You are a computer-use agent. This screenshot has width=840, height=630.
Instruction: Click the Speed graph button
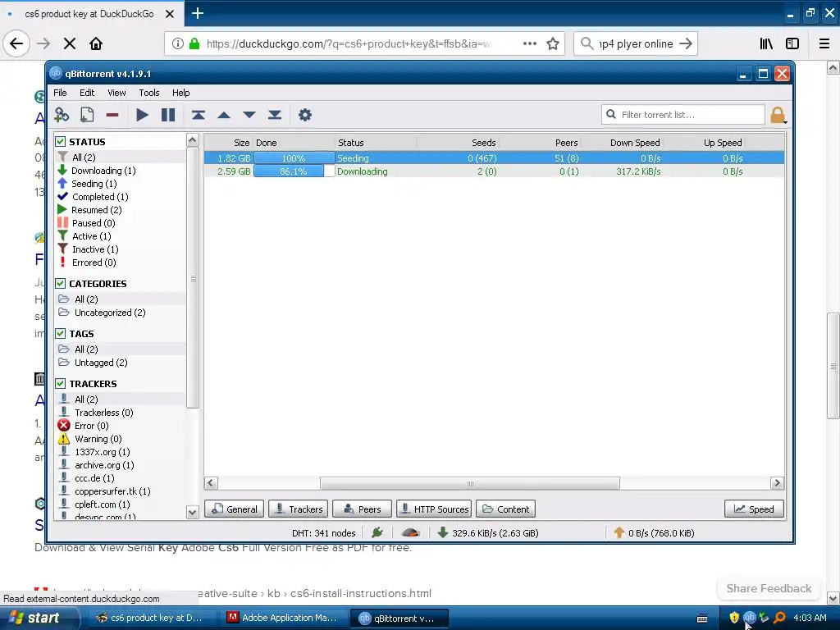[755, 509]
